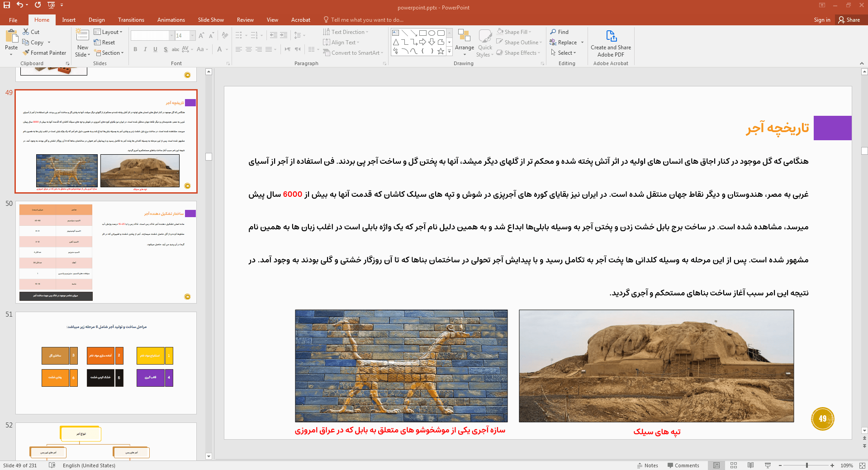Open the Layout dropdown

click(108, 32)
